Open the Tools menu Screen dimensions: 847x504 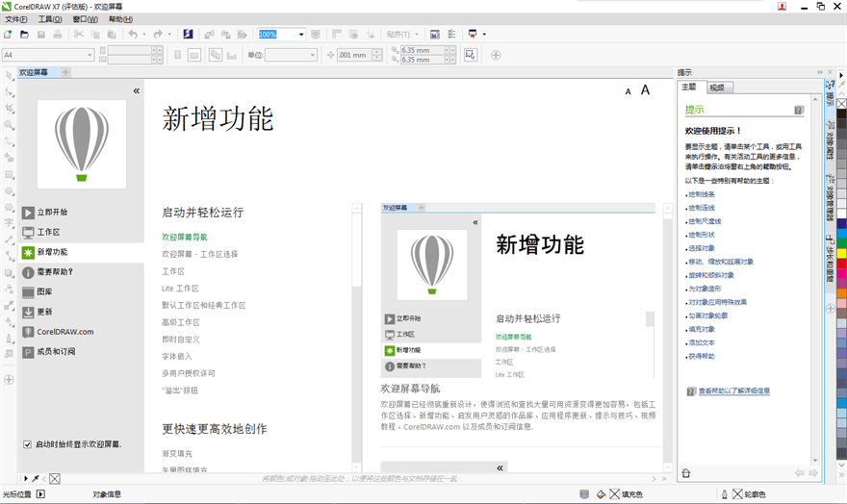pos(50,19)
